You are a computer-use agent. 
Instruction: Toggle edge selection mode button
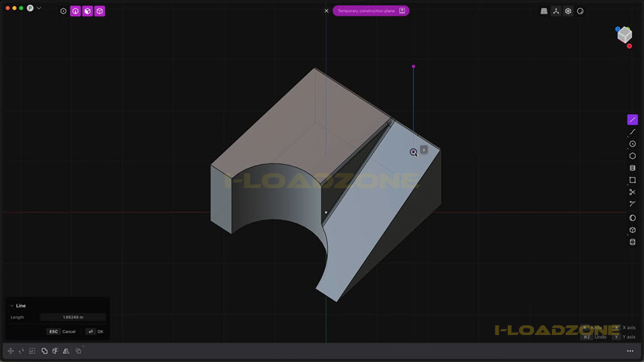click(75, 11)
